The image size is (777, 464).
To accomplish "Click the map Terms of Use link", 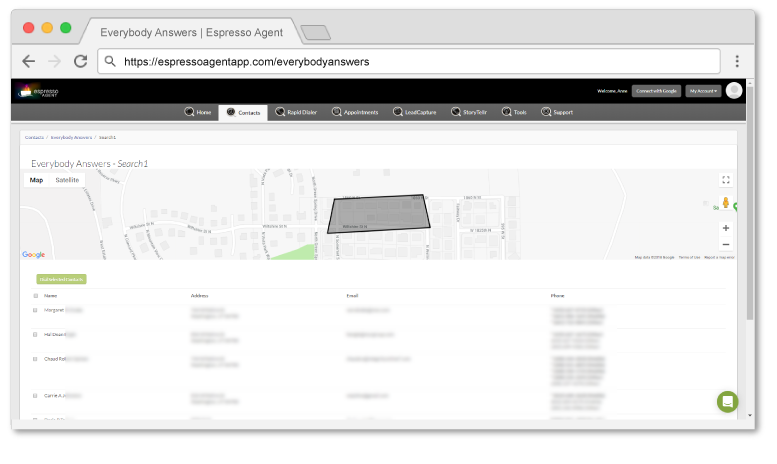I will [689, 257].
